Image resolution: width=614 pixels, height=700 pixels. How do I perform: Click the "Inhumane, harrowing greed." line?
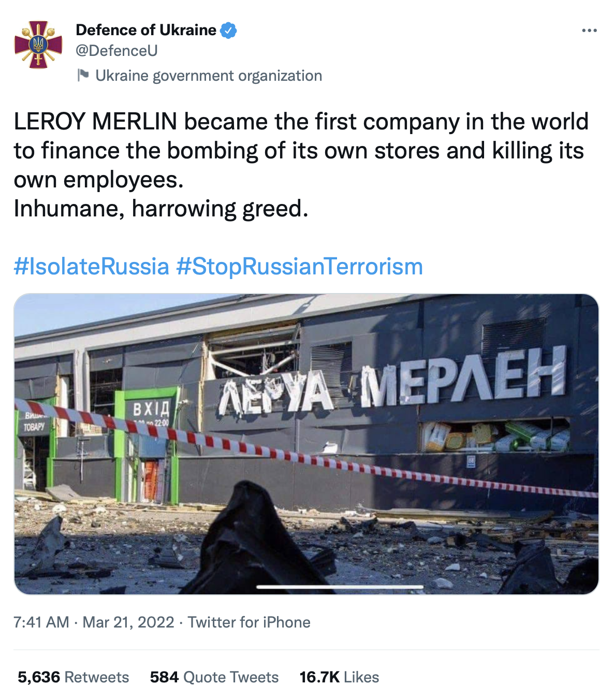tap(161, 209)
